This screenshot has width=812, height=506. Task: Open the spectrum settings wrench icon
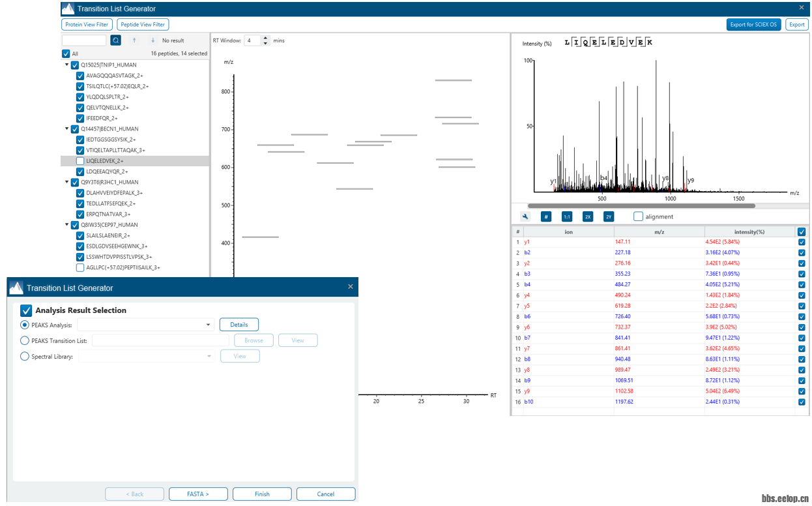click(x=525, y=216)
